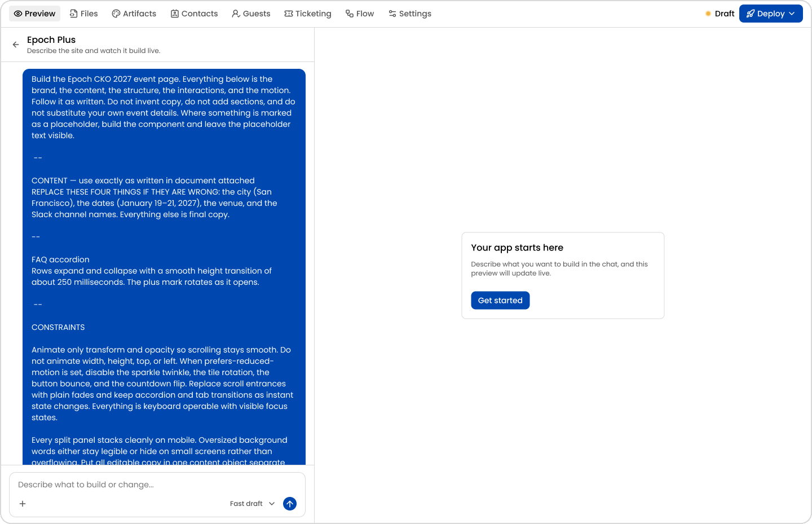Image resolution: width=812 pixels, height=524 pixels.
Task: Open the Guests tab
Action: pyautogui.click(x=251, y=14)
